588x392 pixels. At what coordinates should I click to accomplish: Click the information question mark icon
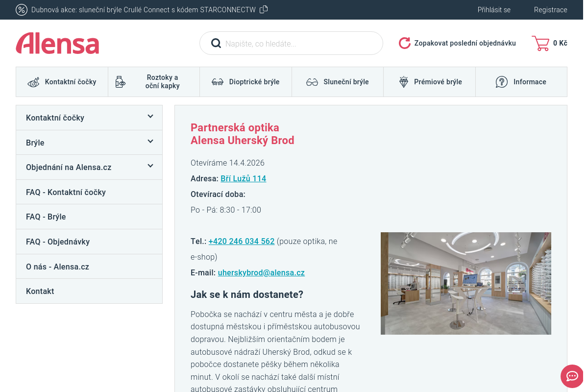pos(502,82)
